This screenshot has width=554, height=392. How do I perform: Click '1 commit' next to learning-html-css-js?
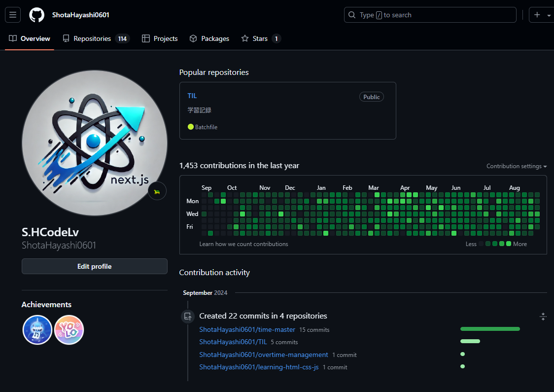tap(335, 367)
